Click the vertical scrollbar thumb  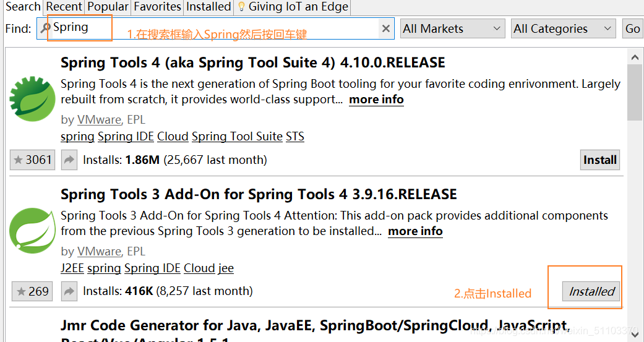[x=635, y=93]
